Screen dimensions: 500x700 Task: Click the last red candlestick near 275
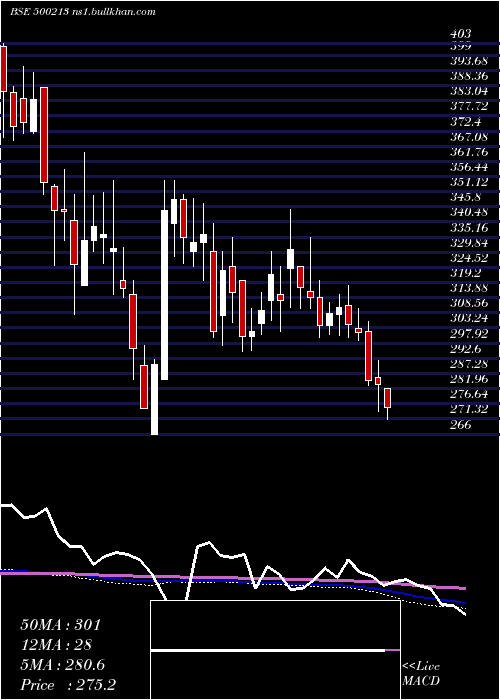coord(388,398)
